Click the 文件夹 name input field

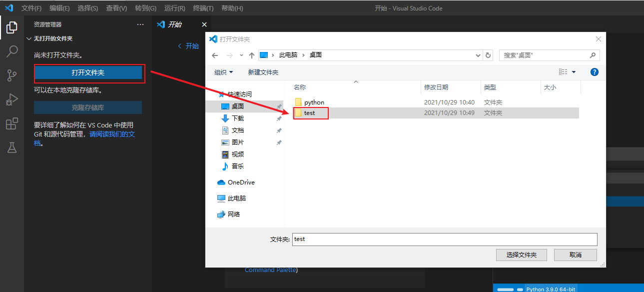coord(445,239)
